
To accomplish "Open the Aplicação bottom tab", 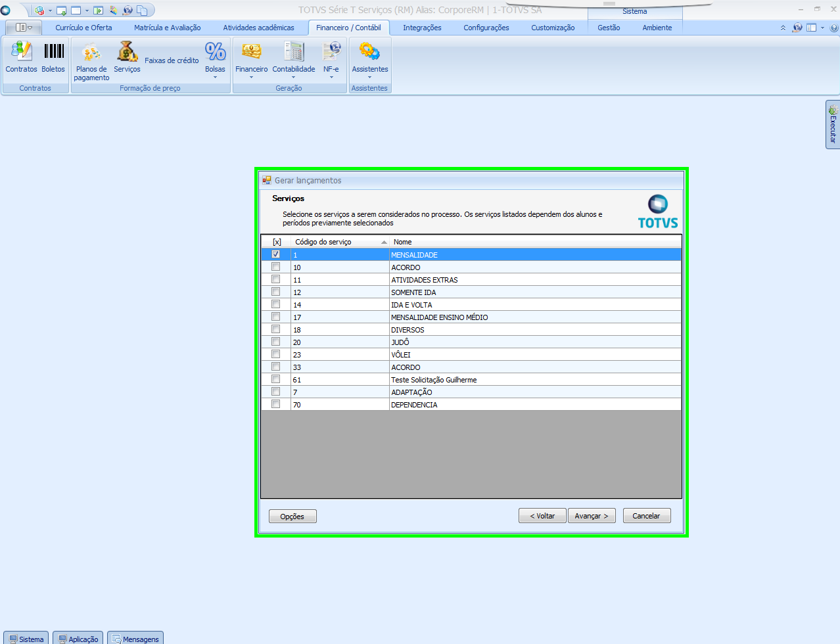I will (x=78, y=638).
